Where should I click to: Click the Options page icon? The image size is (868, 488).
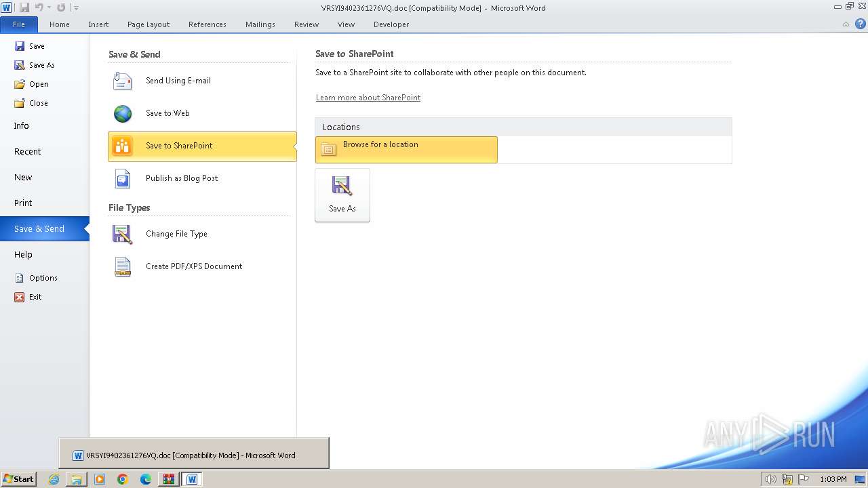20,278
